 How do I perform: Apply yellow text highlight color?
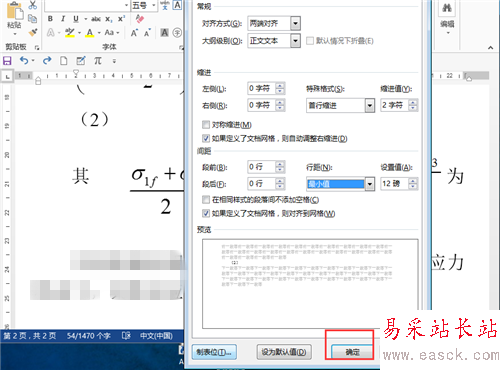click(70, 32)
